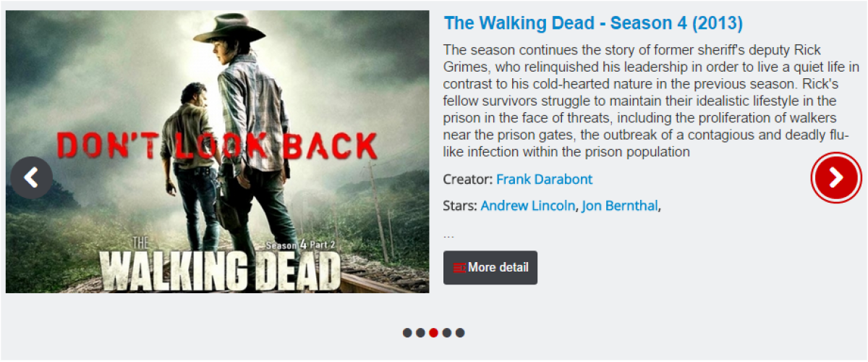Expand the ellipsis below the Stars list
This screenshot has height=362, width=868.
[448, 235]
